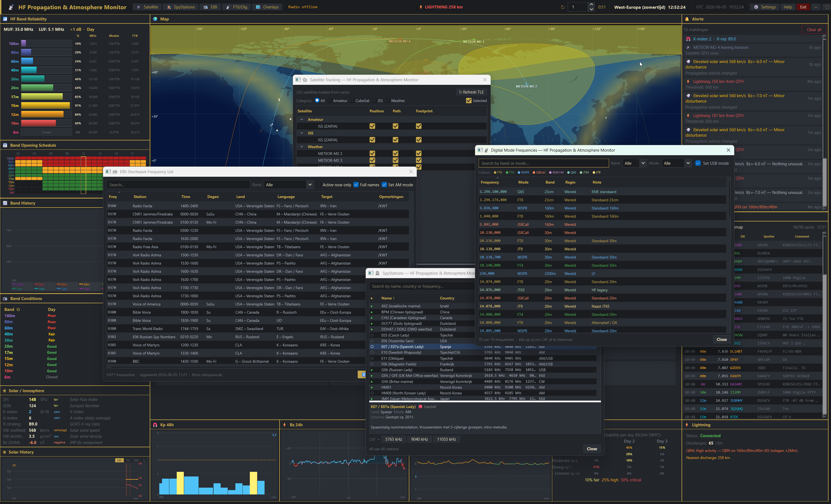Click the Digital Mode Frequencies dish icon

click(486, 150)
